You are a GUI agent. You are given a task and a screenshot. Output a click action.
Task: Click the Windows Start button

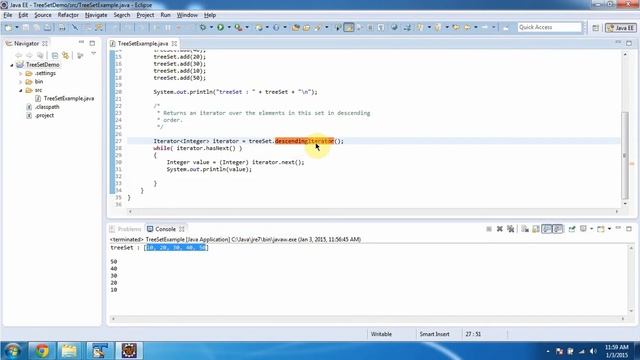click(x=13, y=351)
